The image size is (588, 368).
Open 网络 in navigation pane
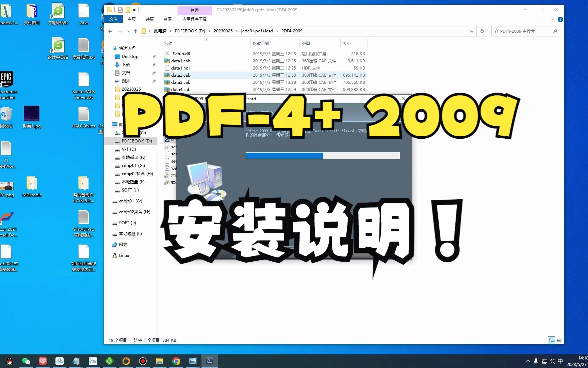(x=123, y=245)
